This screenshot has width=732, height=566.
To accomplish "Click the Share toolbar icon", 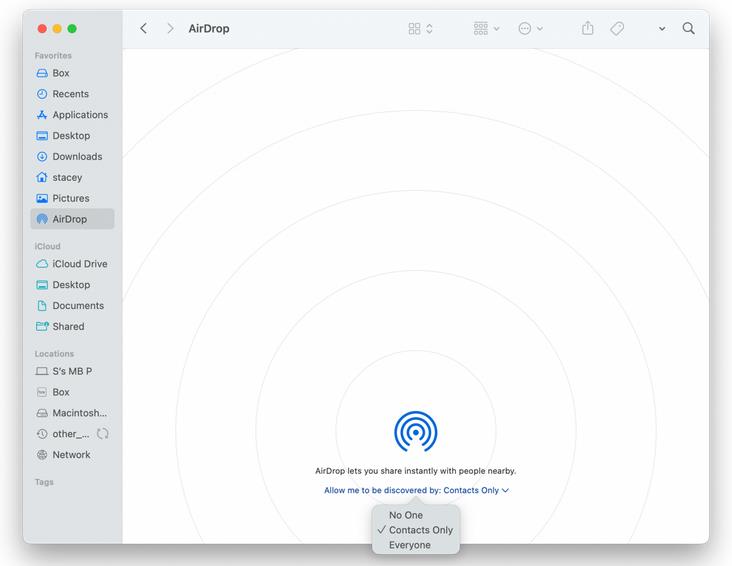I will 588,28.
